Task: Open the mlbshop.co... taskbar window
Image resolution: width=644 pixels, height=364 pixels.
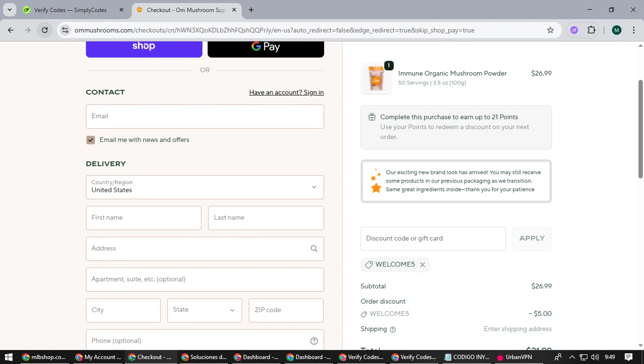Action: click(44, 357)
